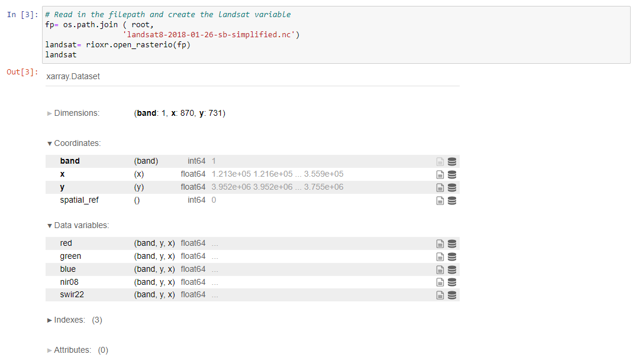The width and height of the screenshot is (636, 364).
Task: Toggle attributes icon for the y coordinate
Action: (440, 187)
